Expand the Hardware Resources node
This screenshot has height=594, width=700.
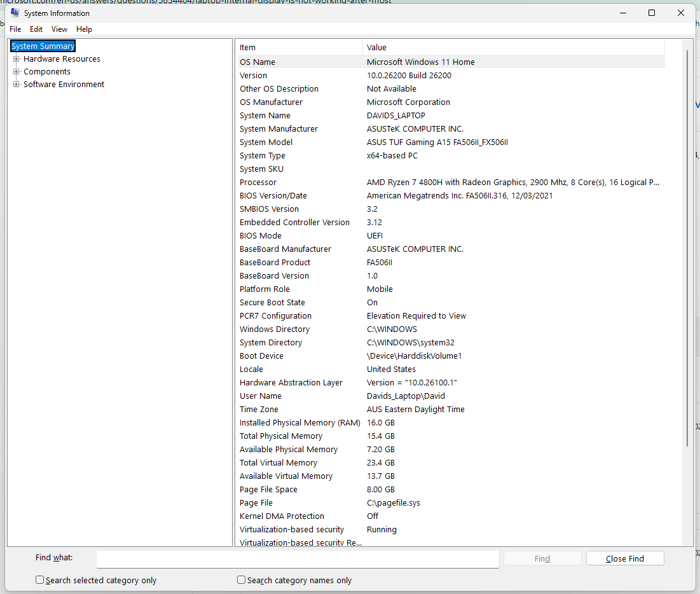click(17, 59)
